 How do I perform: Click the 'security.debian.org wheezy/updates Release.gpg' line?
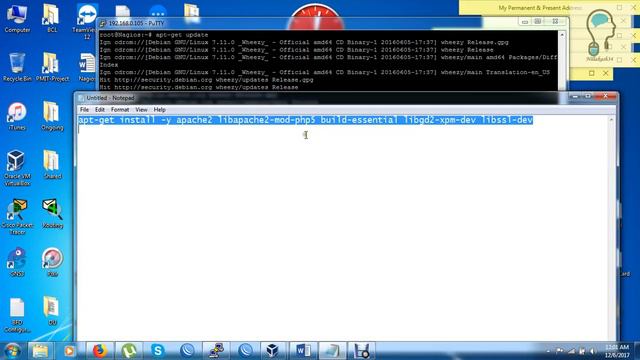coord(207,80)
